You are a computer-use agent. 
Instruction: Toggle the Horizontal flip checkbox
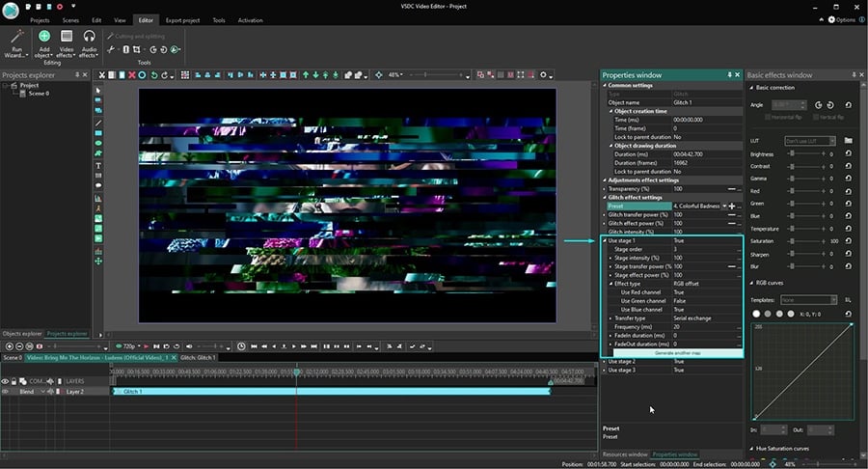coord(768,117)
